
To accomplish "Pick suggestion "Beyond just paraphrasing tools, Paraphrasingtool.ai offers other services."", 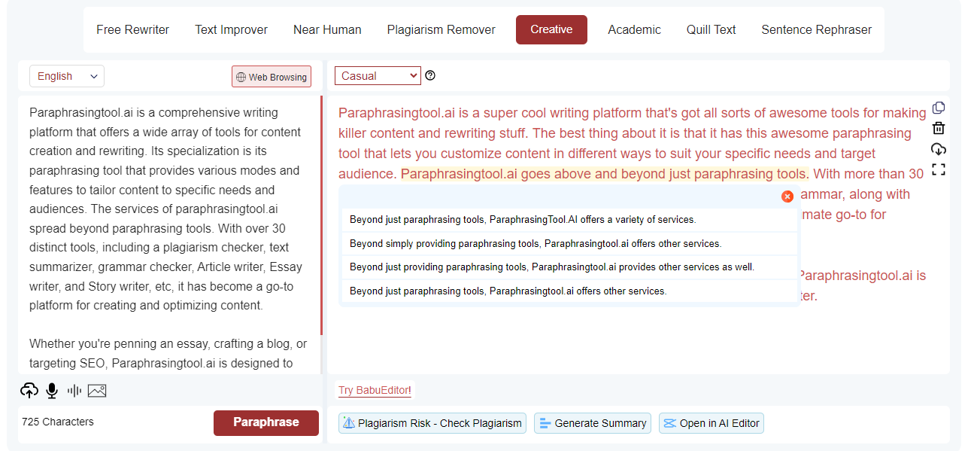I will pos(569,291).
